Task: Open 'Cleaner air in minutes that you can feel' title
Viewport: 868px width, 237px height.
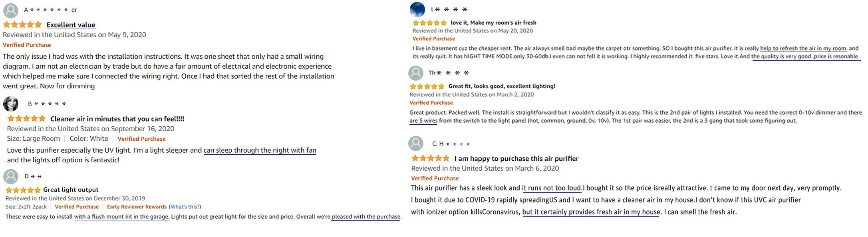Action: [x=117, y=119]
